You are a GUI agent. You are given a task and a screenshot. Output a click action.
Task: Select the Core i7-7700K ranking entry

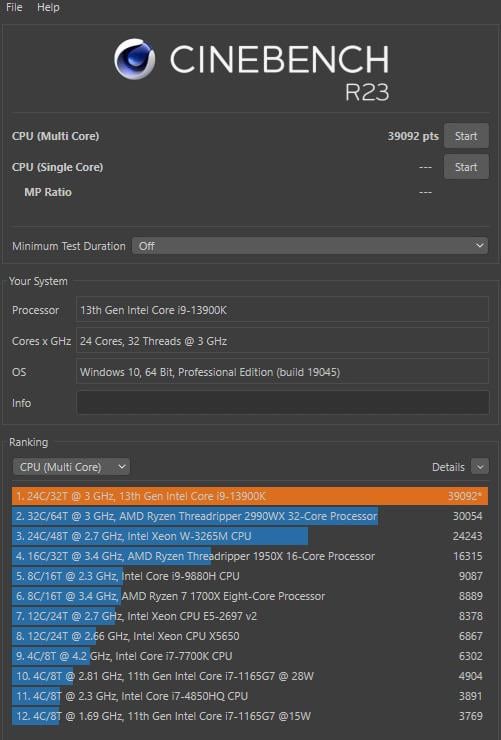click(250, 656)
